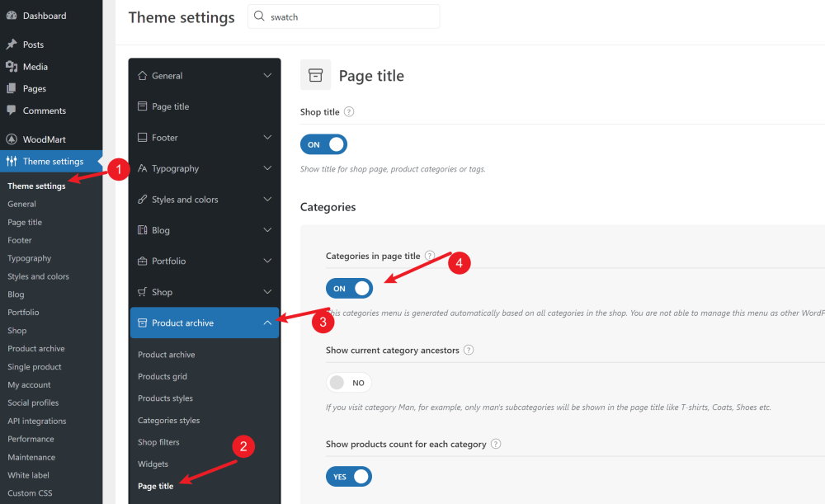This screenshot has height=504, width=825.
Task: Select Products grid submenu item
Action: 163,377
